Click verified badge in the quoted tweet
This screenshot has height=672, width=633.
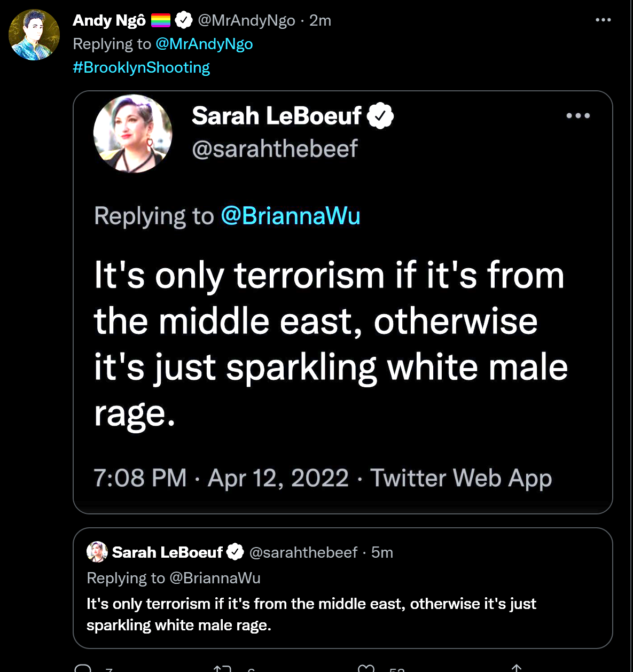(235, 552)
